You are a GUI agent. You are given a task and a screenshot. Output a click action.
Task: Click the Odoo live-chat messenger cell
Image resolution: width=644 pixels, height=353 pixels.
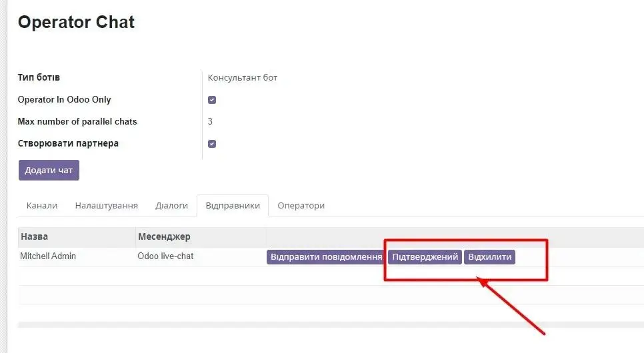(165, 256)
